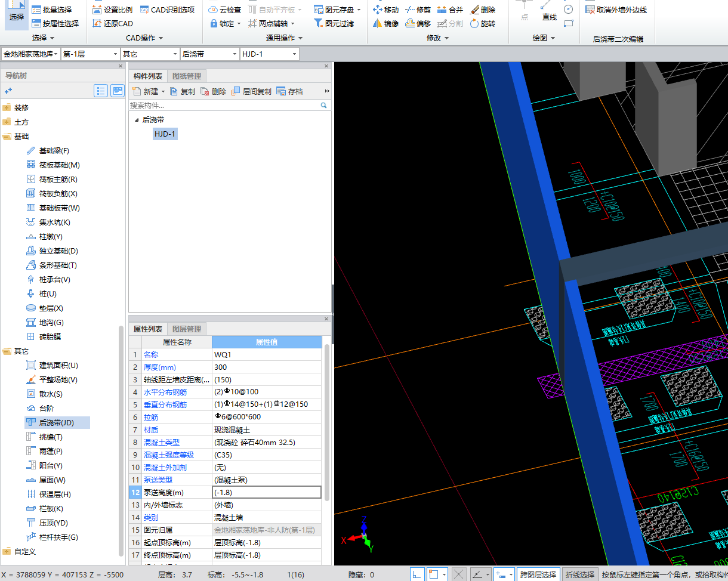Select the circle drawing tool
This screenshot has width=728, height=581.
[x=568, y=10]
